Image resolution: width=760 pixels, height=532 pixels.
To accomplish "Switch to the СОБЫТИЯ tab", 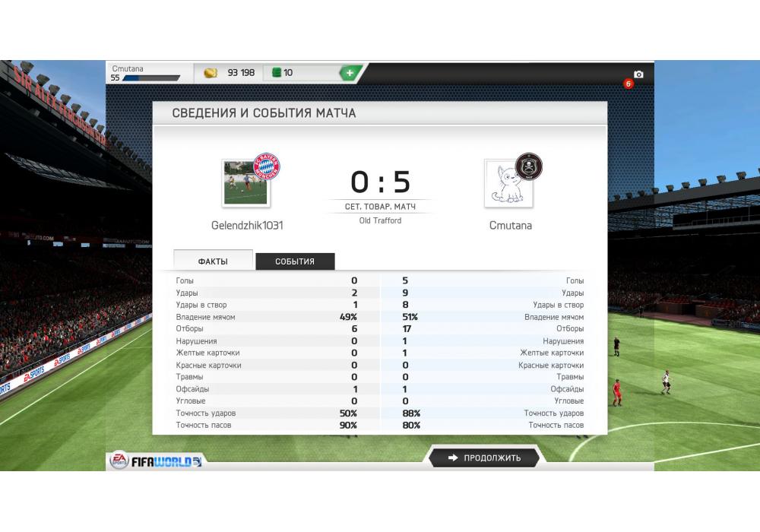I will pos(295,261).
